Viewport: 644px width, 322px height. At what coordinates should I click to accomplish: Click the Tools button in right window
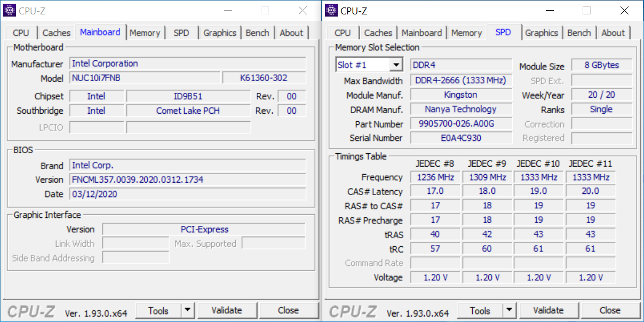click(x=480, y=310)
